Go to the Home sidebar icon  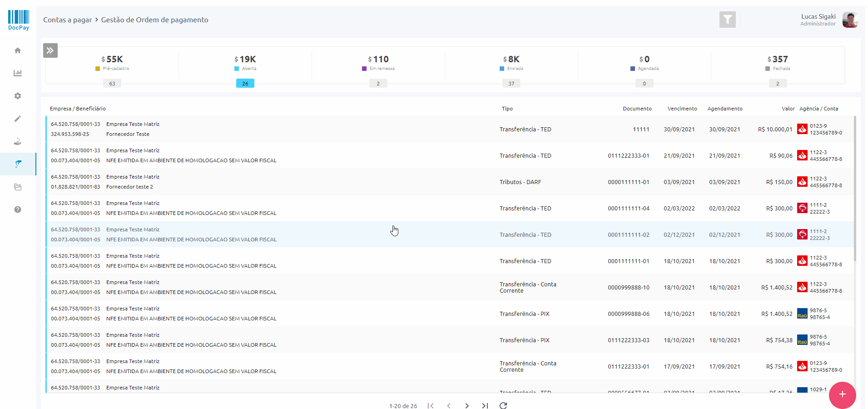tap(18, 50)
